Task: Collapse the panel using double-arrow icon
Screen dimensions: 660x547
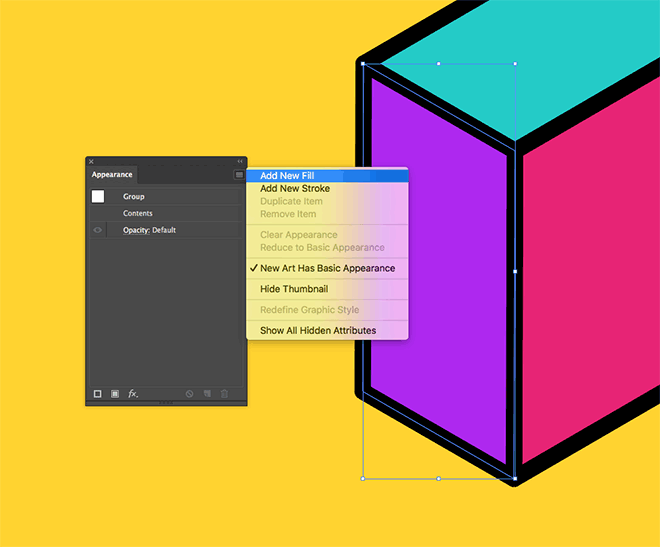Action: [x=240, y=161]
